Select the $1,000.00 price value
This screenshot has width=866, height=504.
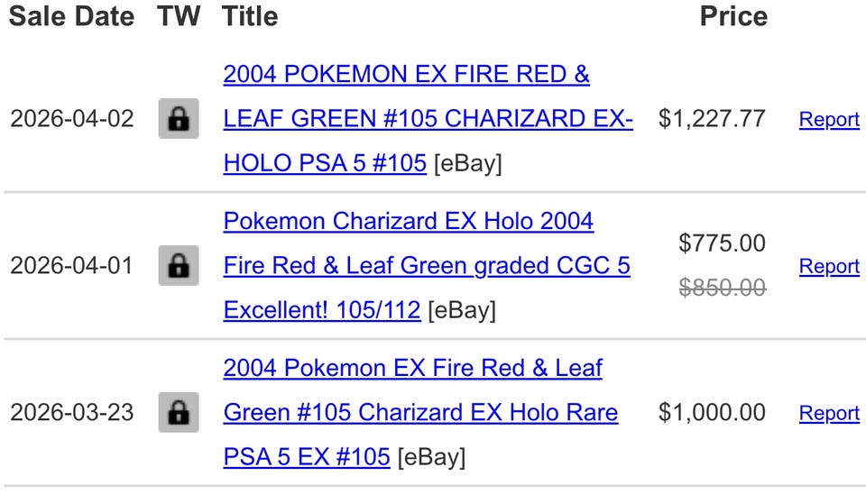tap(712, 412)
